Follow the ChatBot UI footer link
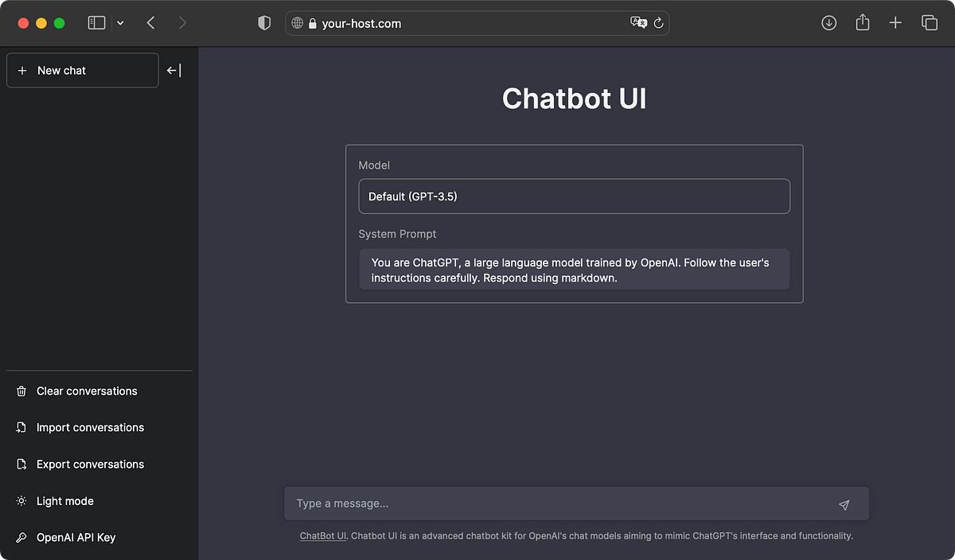955x560 pixels. (x=322, y=535)
